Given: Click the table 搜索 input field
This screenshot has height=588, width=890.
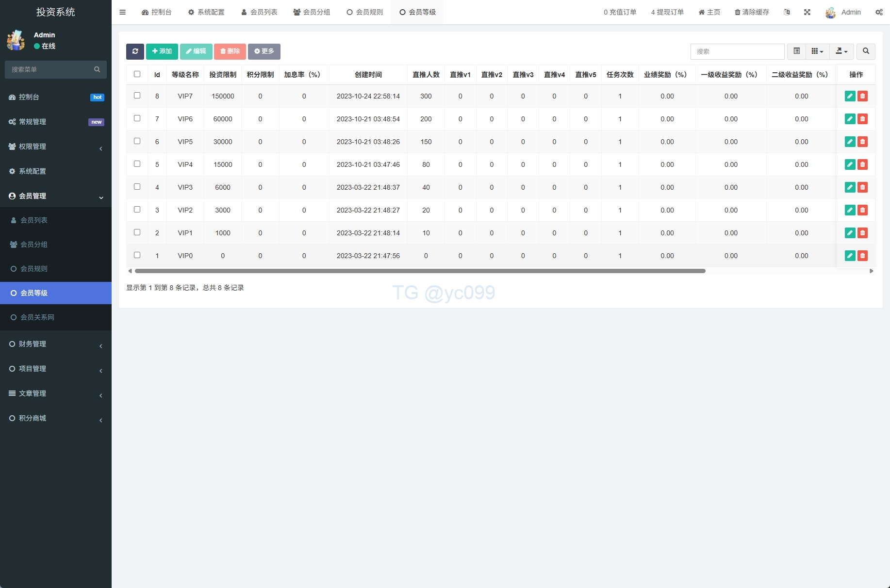Looking at the screenshot, I should pyautogui.click(x=737, y=51).
